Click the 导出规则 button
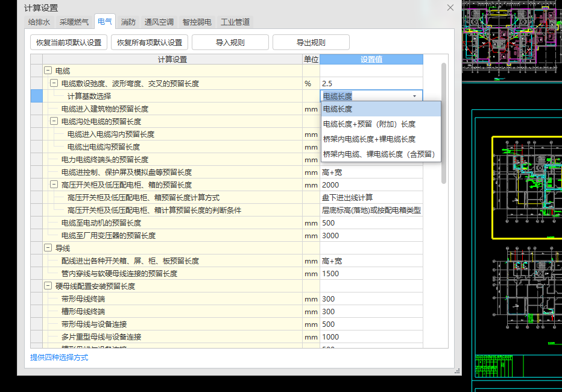 tap(311, 42)
